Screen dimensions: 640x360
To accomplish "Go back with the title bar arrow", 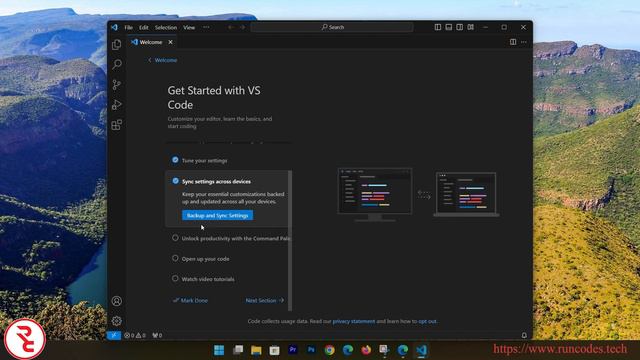I will 231,27.
